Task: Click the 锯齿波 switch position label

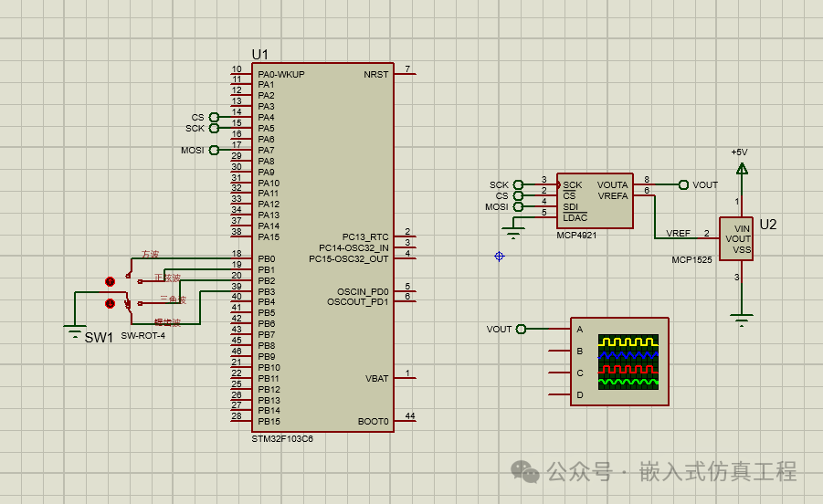Action: tap(167, 322)
